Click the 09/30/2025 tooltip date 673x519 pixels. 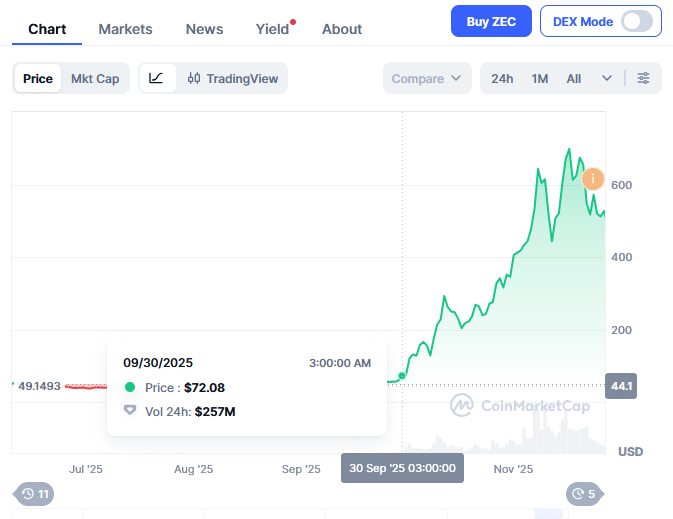tap(158, 363)
